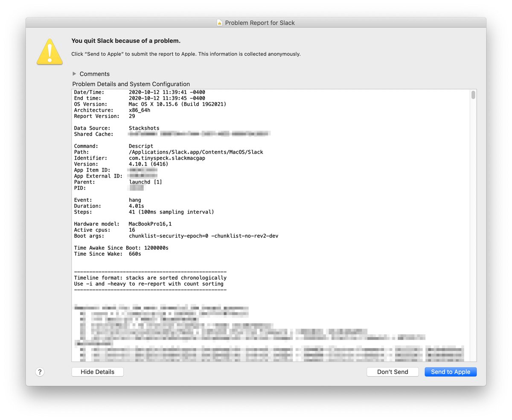The width and height of the screenshot is (512, 420).
Task: Click the Slack.app path text
Action: 196,152
